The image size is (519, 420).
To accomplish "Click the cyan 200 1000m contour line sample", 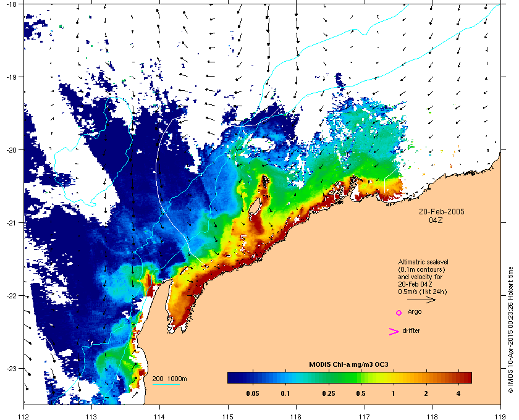I will [166, 385].
